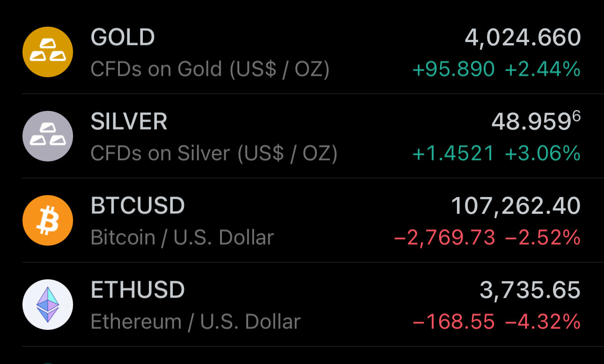This screenshot has width=604, height=364.
Task: Tap the "Ethereum / U.S. Dollar" description
Action: coord(195,322)
